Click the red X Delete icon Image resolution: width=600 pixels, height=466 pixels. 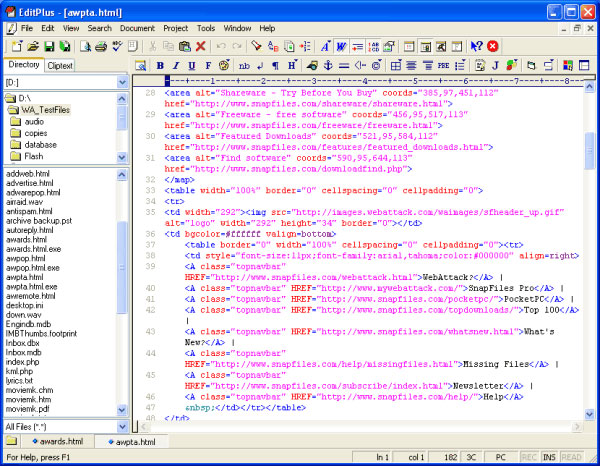pyautogui.click(x=201, y=46)
